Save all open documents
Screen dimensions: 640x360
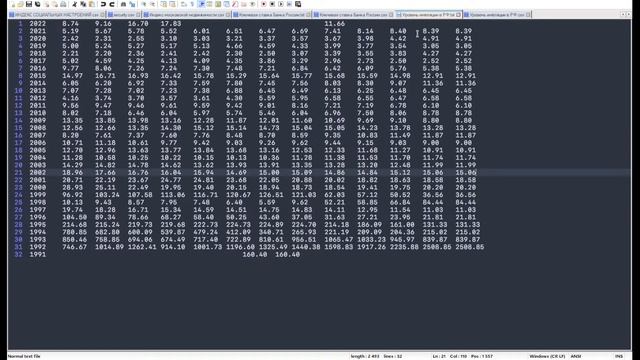coord(38,4)
